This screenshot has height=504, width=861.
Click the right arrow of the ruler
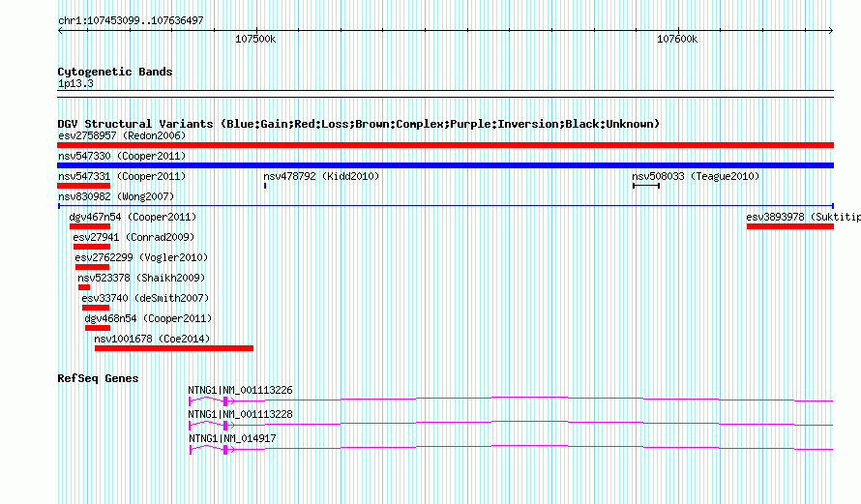pos(831,31)
